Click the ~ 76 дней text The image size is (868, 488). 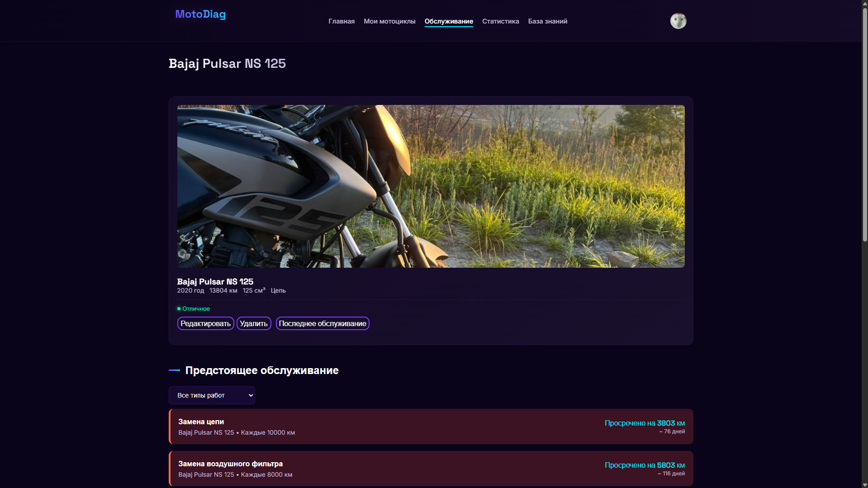coord(672,431)
